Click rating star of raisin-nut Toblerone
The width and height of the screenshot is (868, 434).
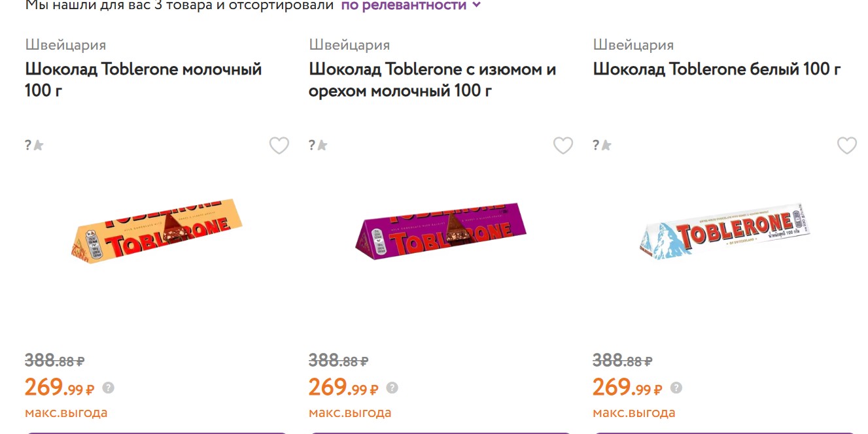point(322,145)
